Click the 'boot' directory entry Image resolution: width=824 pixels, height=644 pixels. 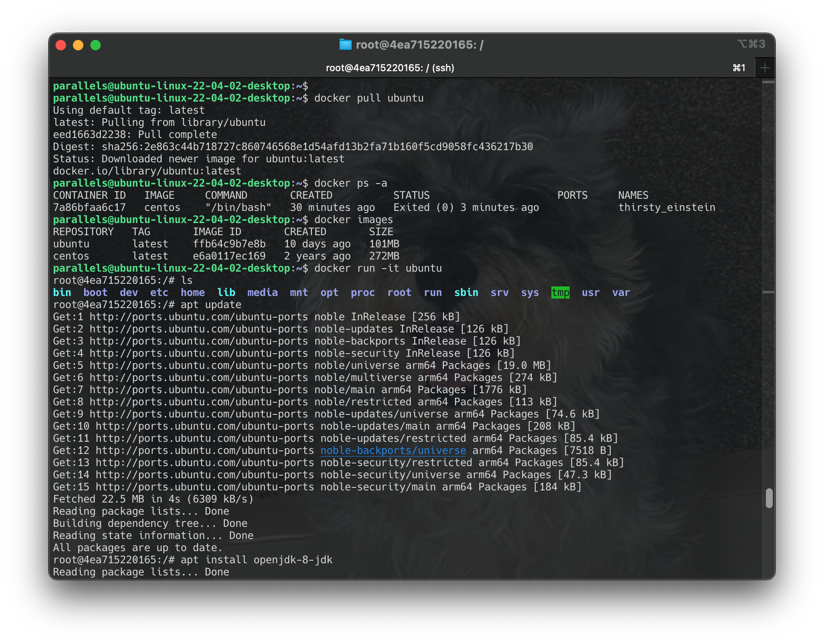(x=96, y=292)
